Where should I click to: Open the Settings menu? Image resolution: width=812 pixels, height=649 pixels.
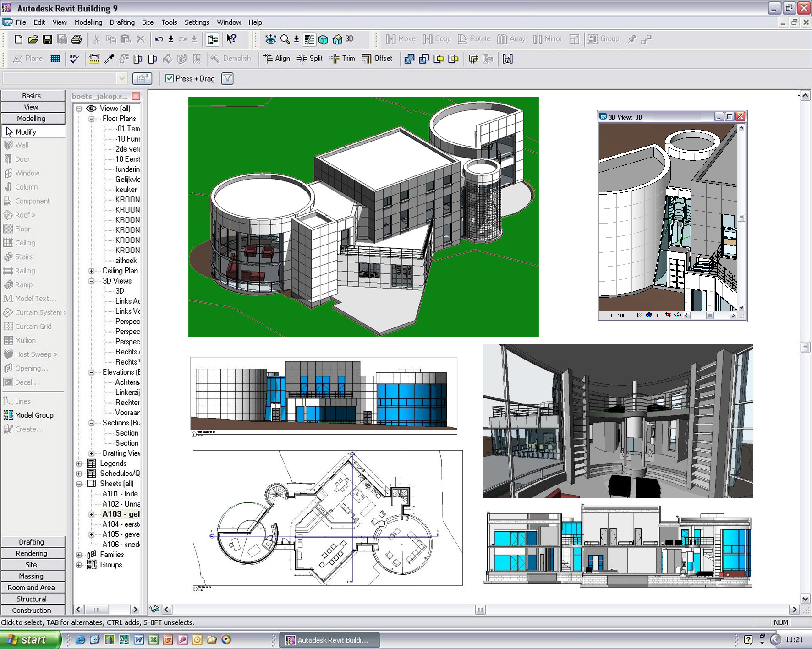pyautogui.click(x=197, y=22)
